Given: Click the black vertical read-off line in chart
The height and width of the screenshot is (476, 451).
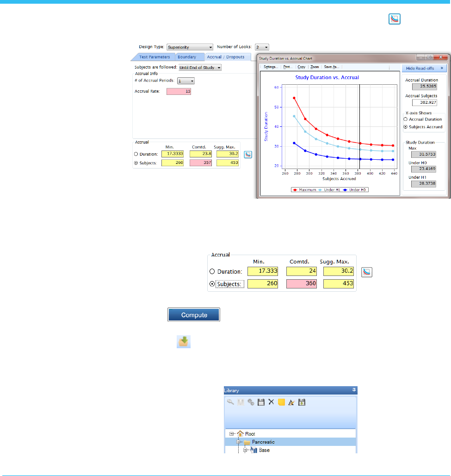Looking at the screenshot, I should (x=359, y=126).
